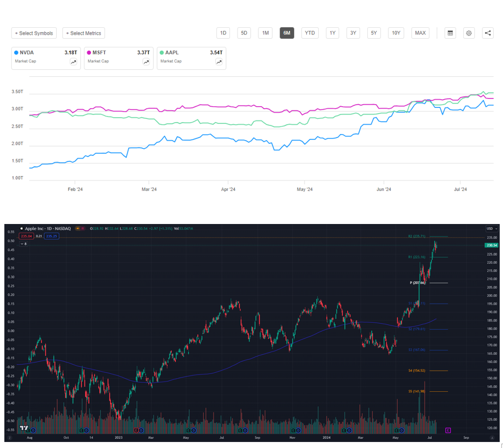The width and height of the screenshot is (503, 448).
Task: Click the S3 (167.06) pivot label
Action: click(x=417, y=350)
